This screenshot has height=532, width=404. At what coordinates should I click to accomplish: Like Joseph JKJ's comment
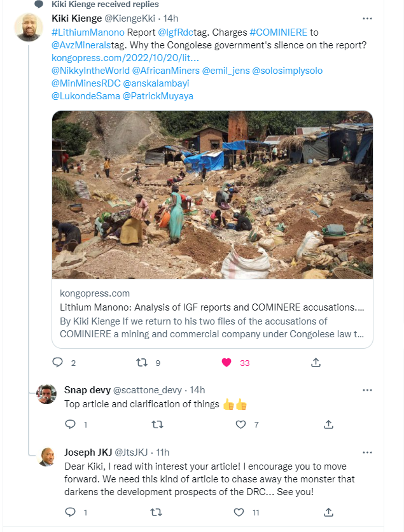(239, 512)
